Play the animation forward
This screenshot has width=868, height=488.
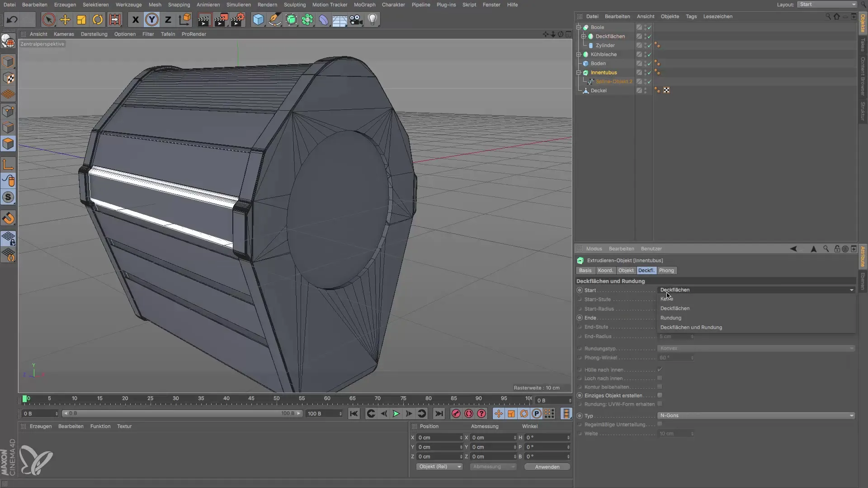pyautogui.click(x=396, y=413)
